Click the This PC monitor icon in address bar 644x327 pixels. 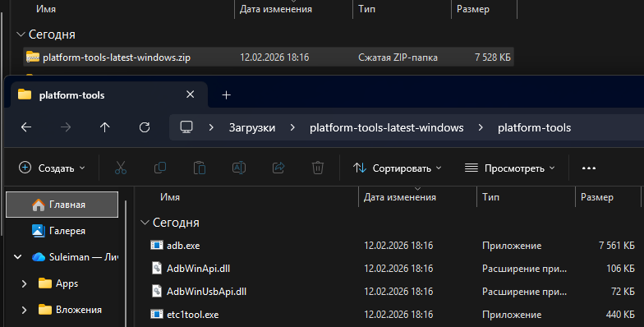point(186,127)
